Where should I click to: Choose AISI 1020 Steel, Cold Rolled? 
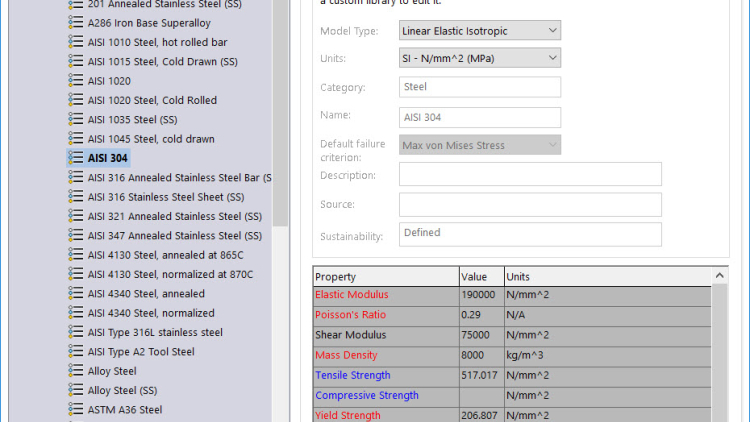coord(152,100)
